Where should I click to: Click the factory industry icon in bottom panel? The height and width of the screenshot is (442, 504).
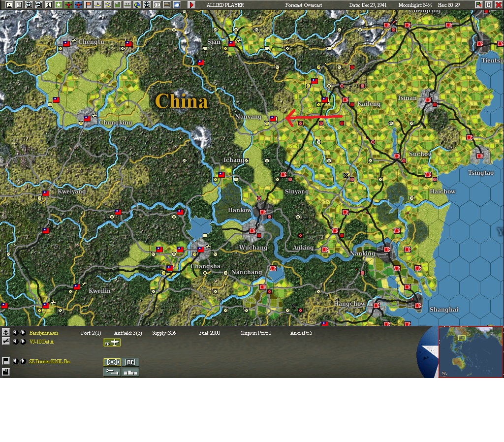click(x=6, y=372)
